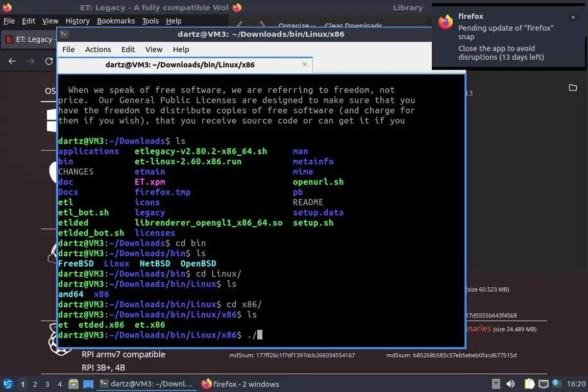Viewport: 588px width, 392px height.
Task: Click the terminal window icon in title bar
Action: coord(64,34)
